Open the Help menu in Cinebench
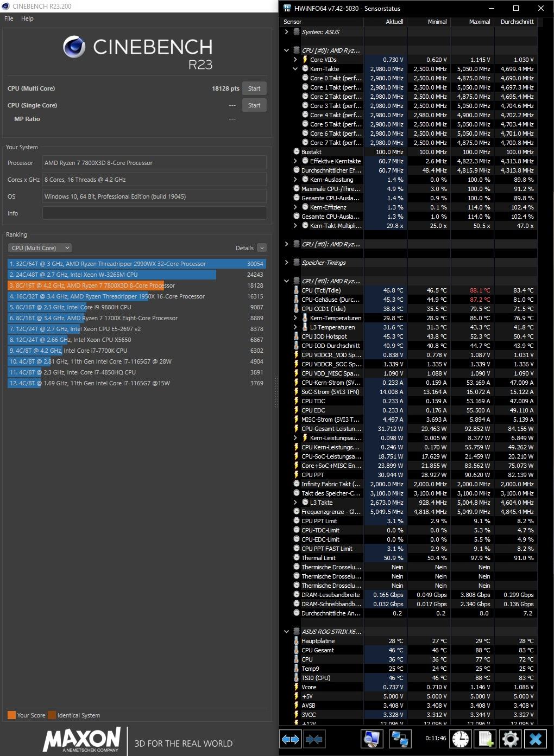Screen dimensions: 554x756 pos(27,18)
